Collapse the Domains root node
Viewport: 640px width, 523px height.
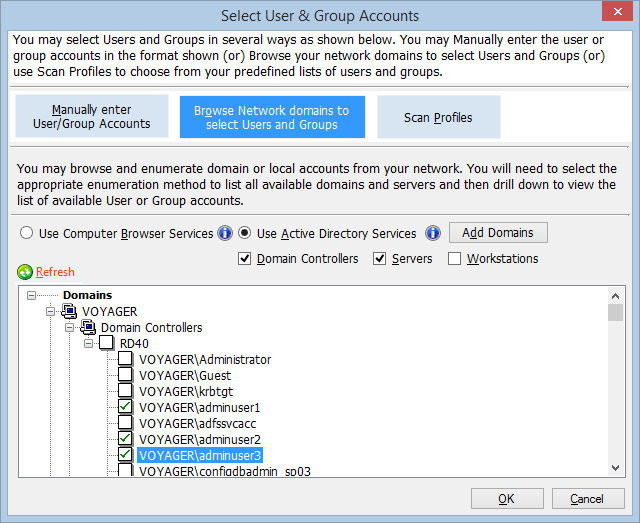(31, 295)
